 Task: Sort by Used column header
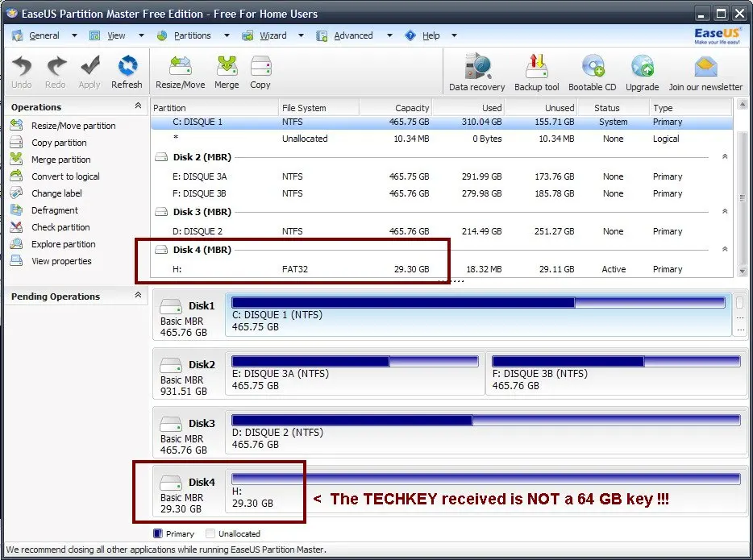[468, 108]
